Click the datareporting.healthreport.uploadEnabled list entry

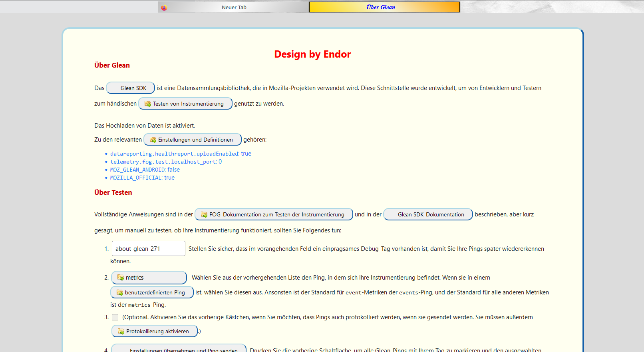181,154
